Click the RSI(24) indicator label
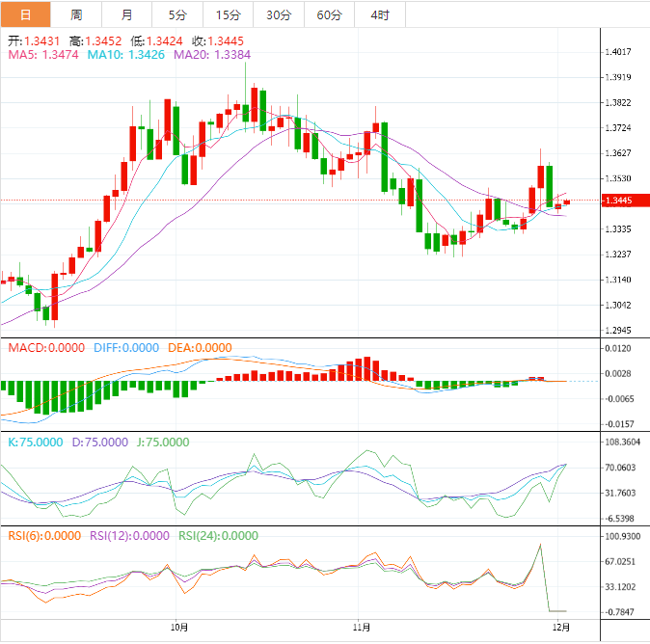Image resolution: width=650 pixels, height=644 pixels. [218, 536]
